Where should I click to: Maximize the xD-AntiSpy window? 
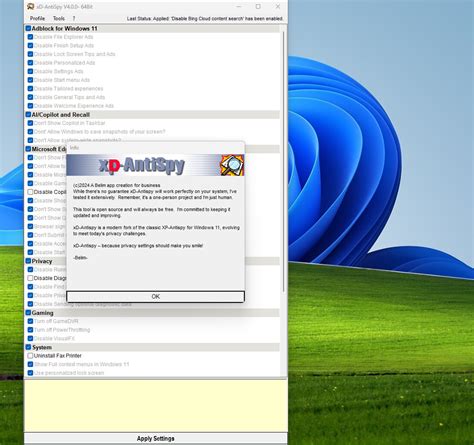coord(258,6)
